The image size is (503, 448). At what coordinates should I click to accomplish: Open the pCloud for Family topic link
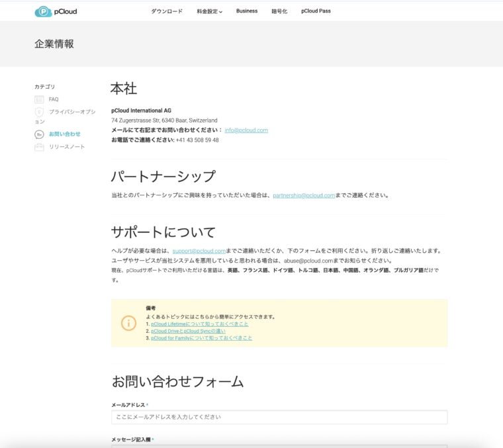pos(201,338)
